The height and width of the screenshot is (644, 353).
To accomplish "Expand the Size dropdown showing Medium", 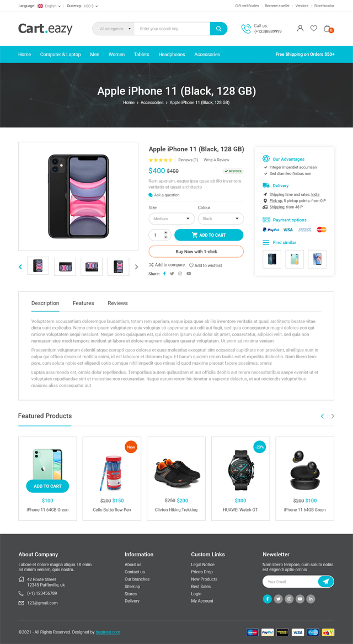I will [x=172, y=219].
